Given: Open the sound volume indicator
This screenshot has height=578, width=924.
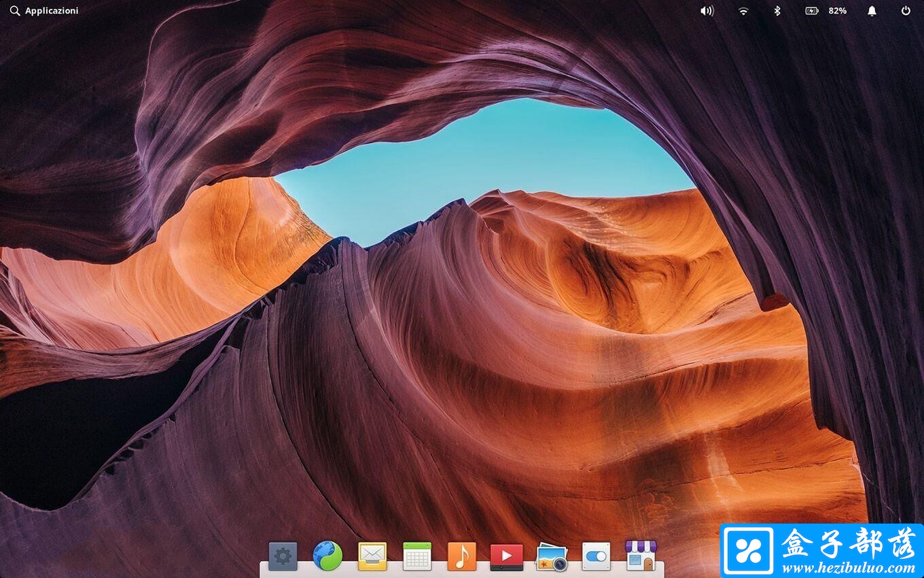Looking at the screenshot, I should tap(707, 11).
